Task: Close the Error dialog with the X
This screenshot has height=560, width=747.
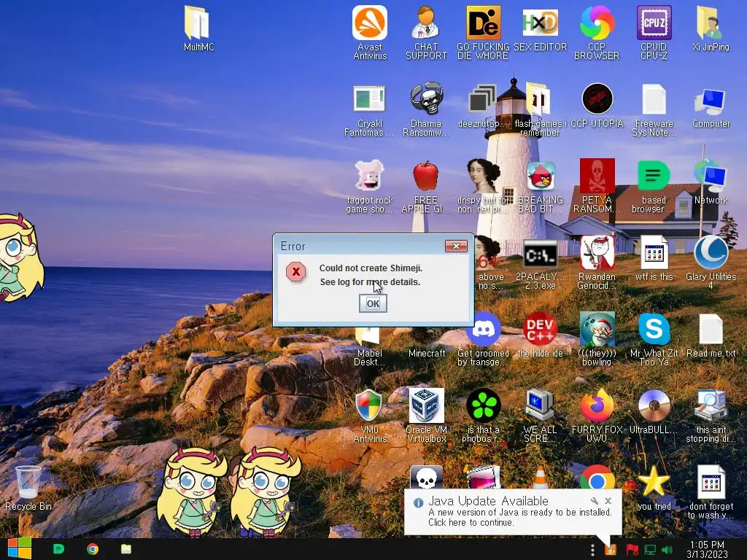Action: 456,246
